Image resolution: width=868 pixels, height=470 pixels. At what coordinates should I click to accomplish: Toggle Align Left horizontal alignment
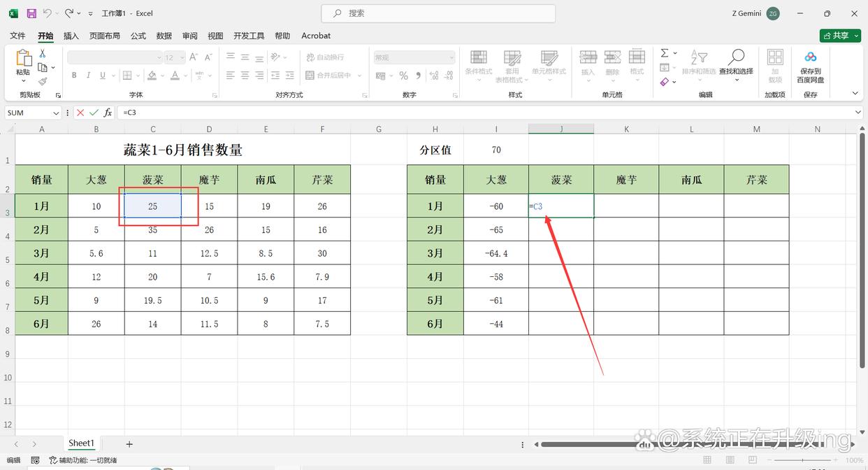click(x=230, y=76)
